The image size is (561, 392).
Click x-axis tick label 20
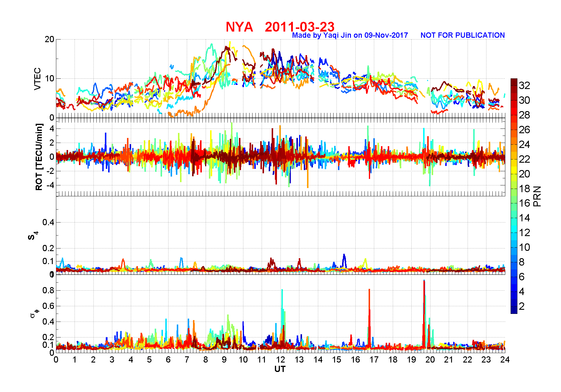click(430, 360)
